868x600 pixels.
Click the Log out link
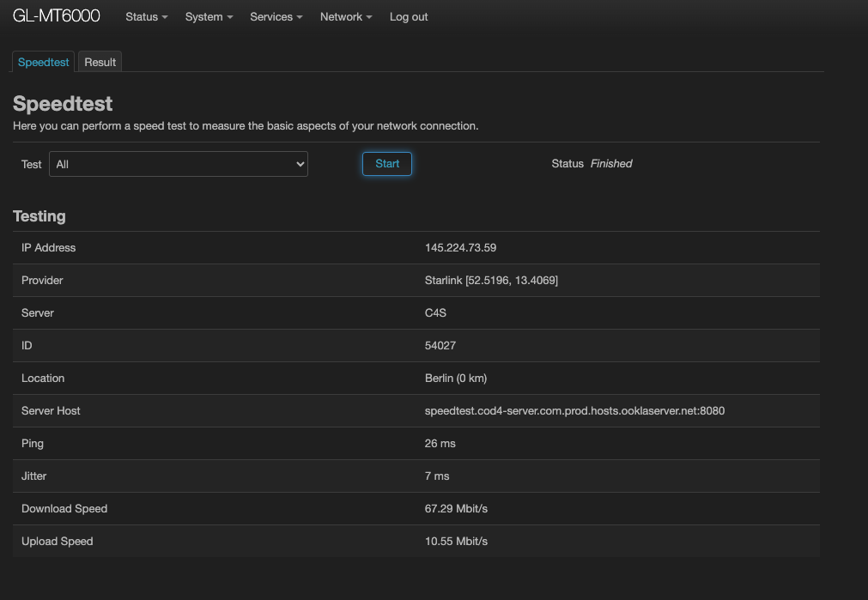pos(409,16)
